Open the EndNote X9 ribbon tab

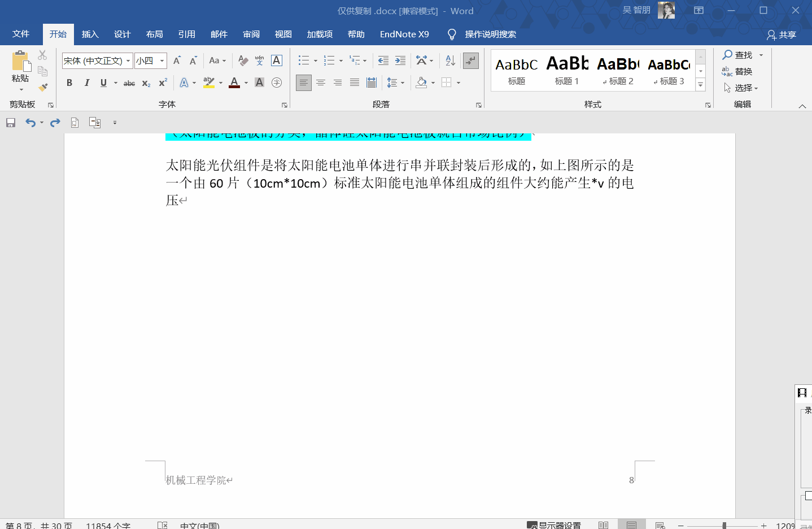tap(404, 34)
